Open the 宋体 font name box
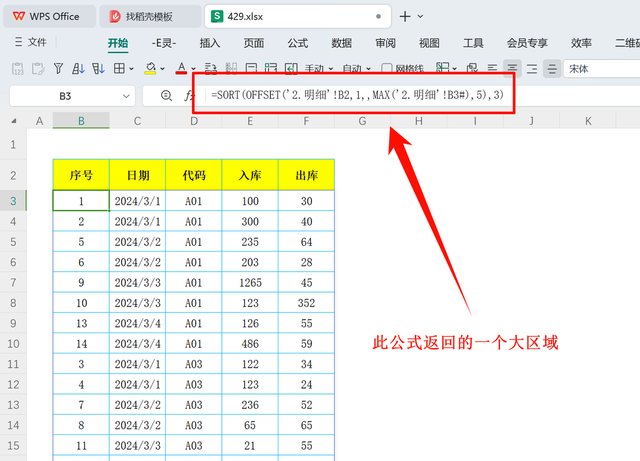The width and height of the screenshot is (640, 461). pyautogui.click(x=602, y=69)
